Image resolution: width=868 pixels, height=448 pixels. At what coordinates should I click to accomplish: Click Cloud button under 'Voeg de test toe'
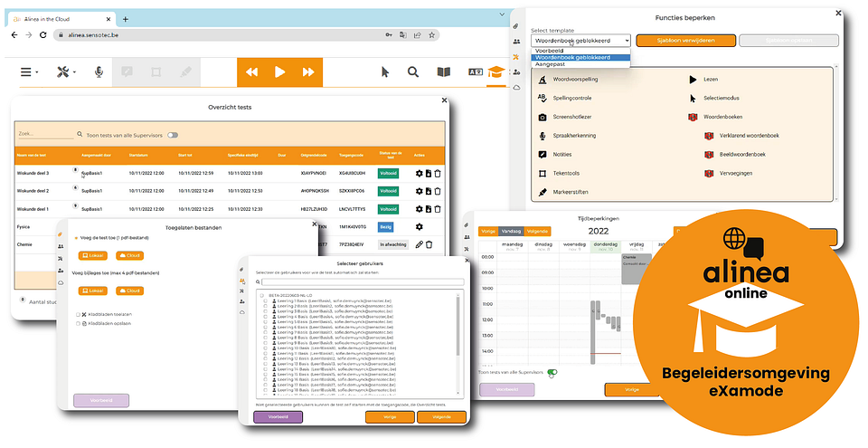129,255
